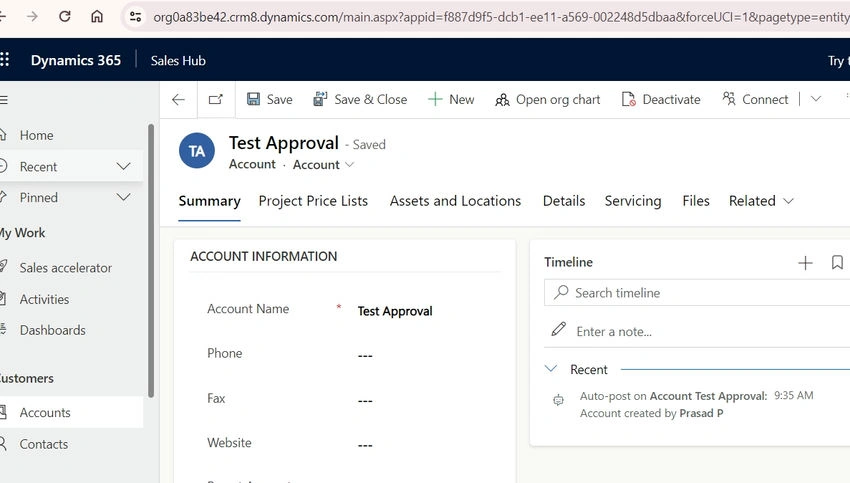This screenshot has height=483, width=850.
Task: Switch to the Summary tab
Action: click(x=209, y=201)
